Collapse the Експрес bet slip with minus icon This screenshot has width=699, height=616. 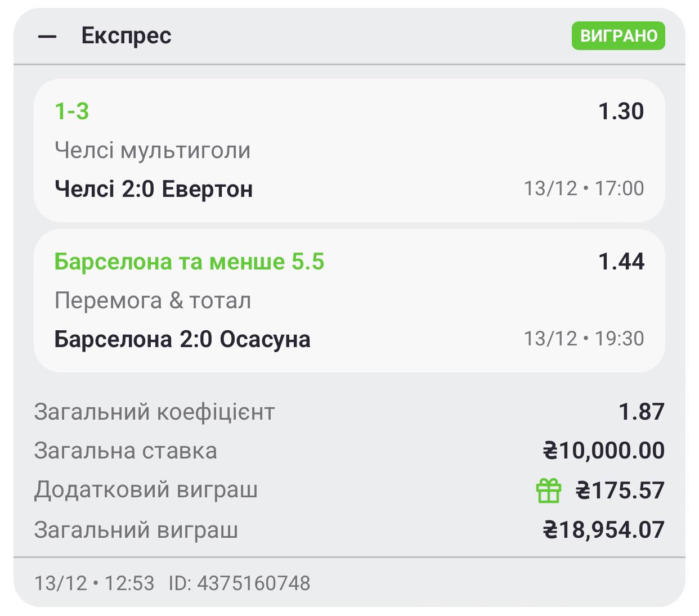pos(47,37)
